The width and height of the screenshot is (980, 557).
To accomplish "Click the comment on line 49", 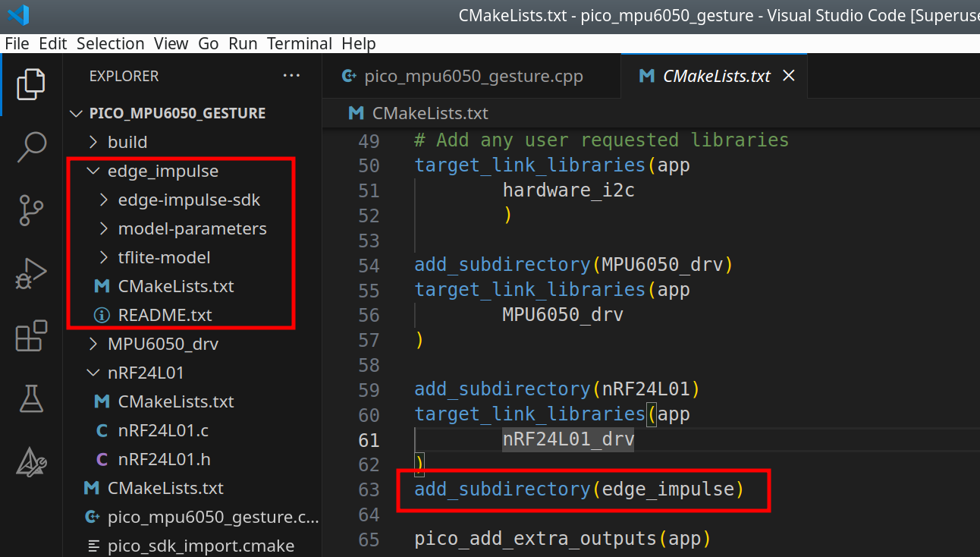I will click(602, 140).
